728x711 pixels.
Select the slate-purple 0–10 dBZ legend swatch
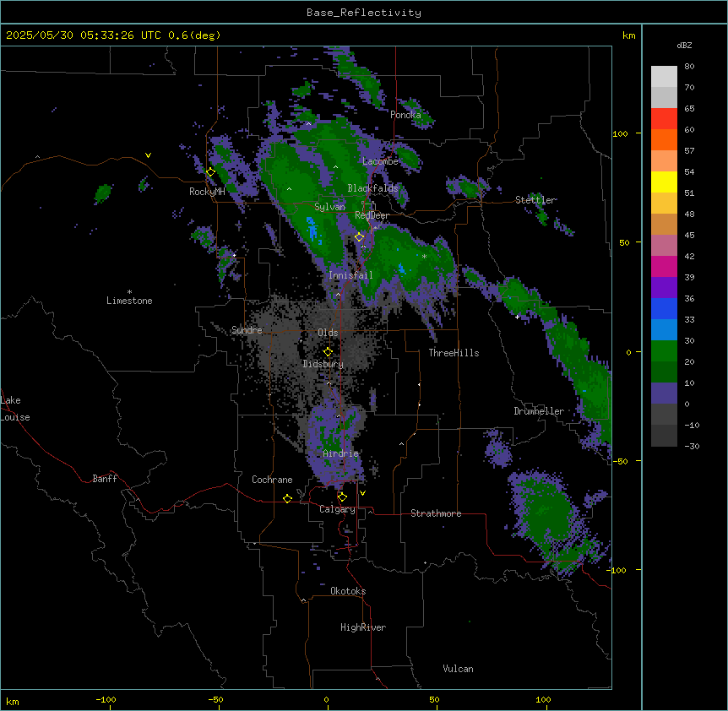tap(664, 393)
